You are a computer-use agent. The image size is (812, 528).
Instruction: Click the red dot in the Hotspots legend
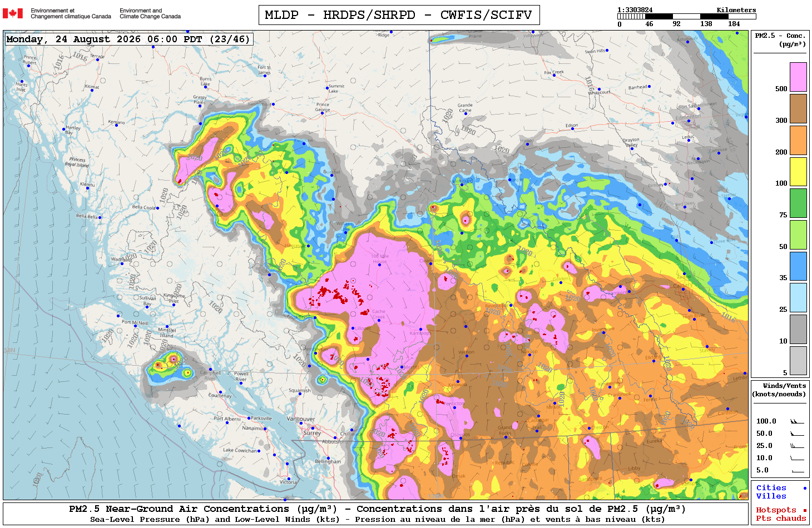805,510
